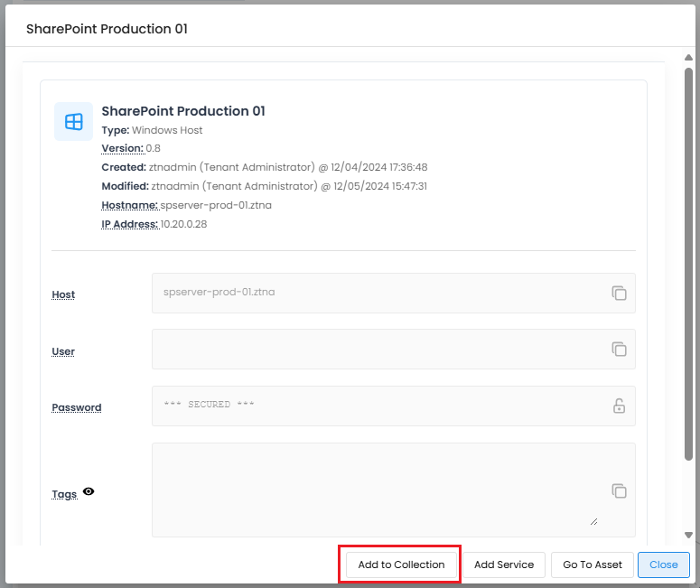This screenshot has height=588, width=700.
Task: Click the underlined IP Address label
Action: coord(129,224)
